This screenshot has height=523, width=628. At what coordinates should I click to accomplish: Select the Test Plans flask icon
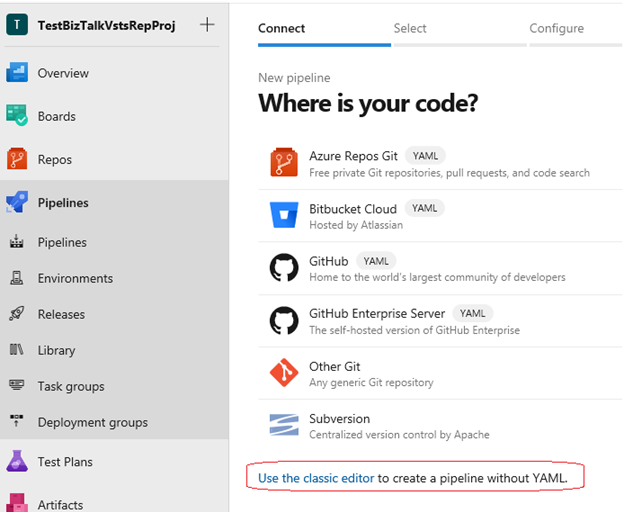click(x=17, y=462)
